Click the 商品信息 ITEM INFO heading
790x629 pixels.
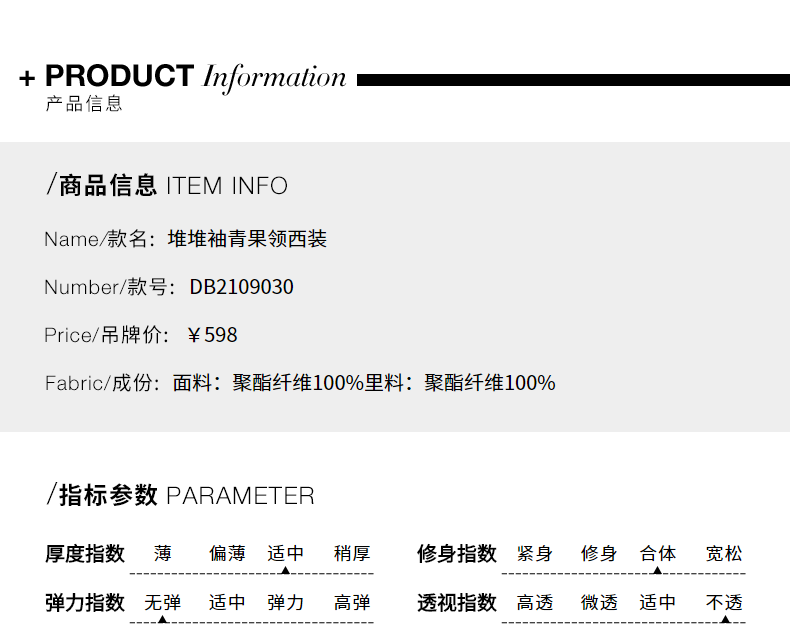[x=167, y=185]
